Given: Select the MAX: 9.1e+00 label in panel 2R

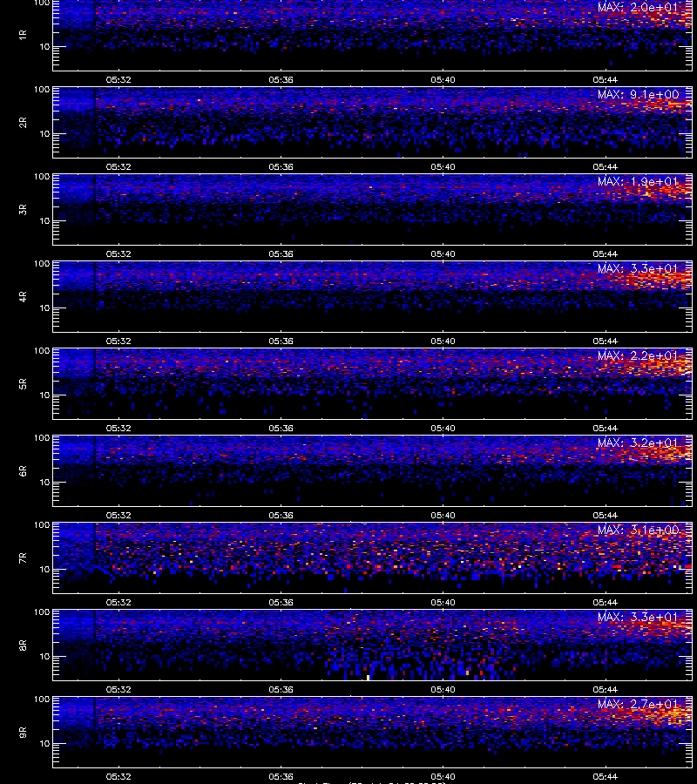Looking at the screenshot, I should coord(638,94).
